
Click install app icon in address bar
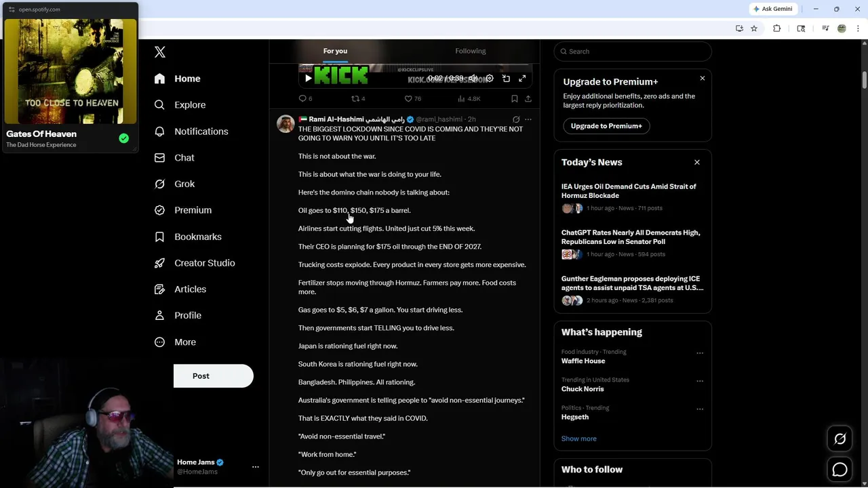[739, 28]
